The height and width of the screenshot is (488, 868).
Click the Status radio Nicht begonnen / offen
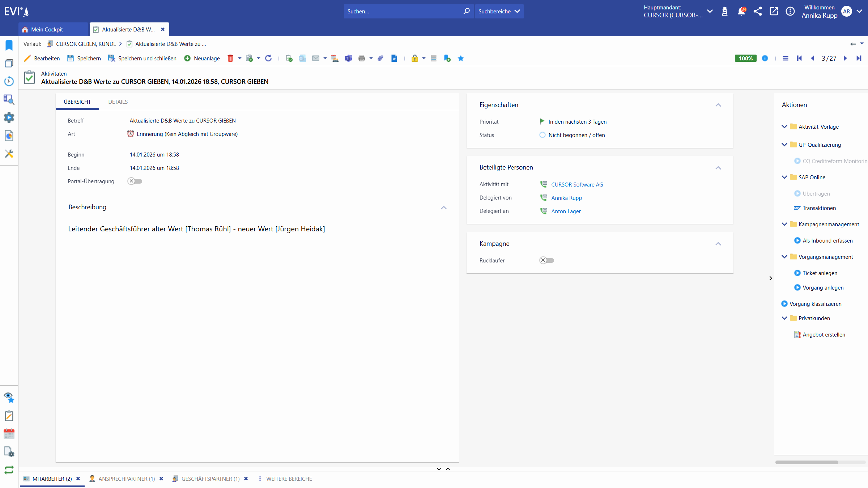click(542, 135)
